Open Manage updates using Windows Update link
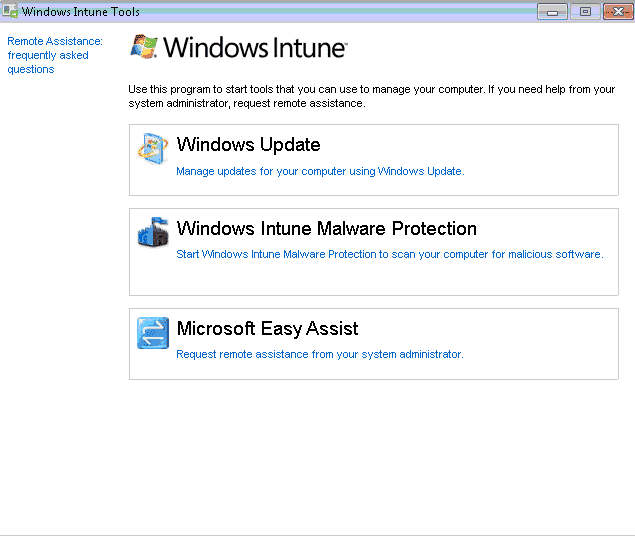Viewport: 635px width, 536px height. point(320,171)
